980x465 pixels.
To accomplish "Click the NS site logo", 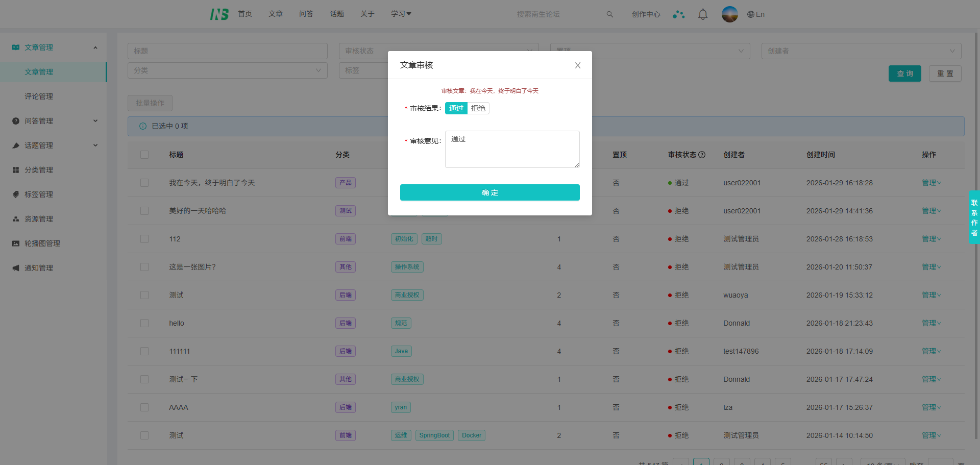I will coord(219,14).
